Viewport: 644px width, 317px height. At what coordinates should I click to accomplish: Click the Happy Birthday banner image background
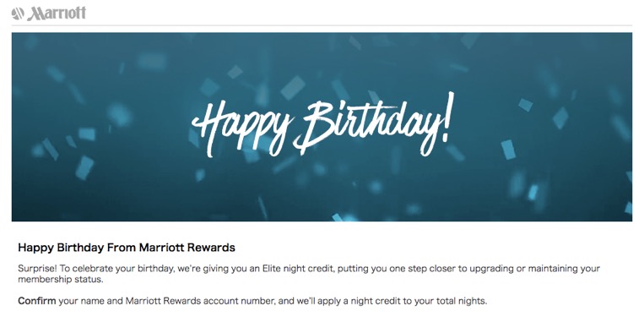tap(322, 127)
